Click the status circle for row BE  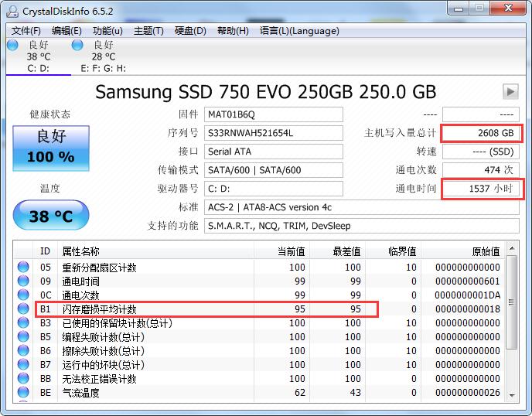(x=23, y=392)
